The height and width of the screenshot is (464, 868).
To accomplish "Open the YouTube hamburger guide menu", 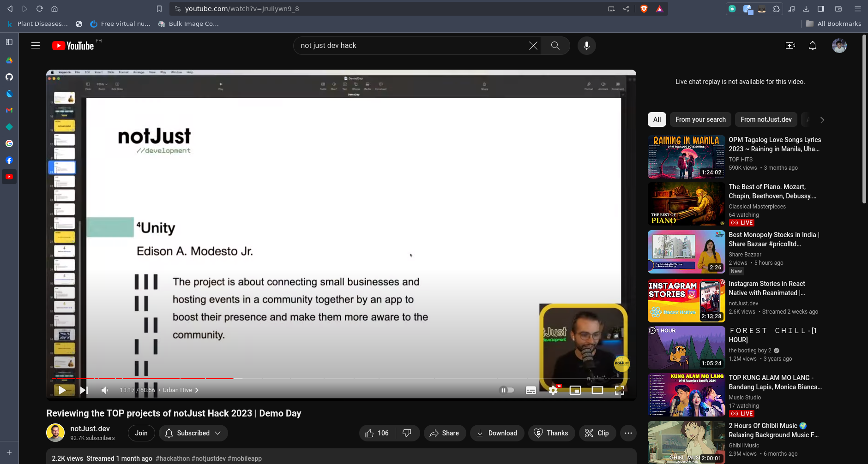I will pyautogui.click(x=36, y=46).
